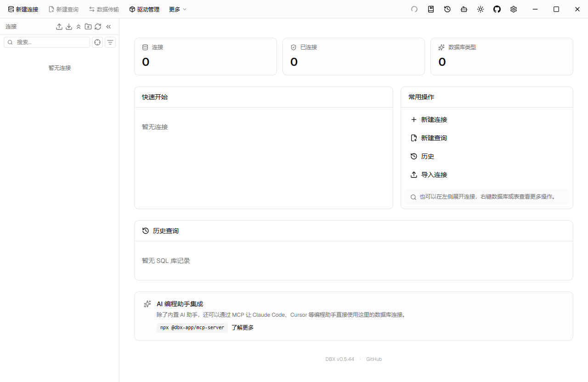This screenshot has width=588, height=382.
Task: Click 新建查询 under 常用操作
Action: click(x=487, y=138)
